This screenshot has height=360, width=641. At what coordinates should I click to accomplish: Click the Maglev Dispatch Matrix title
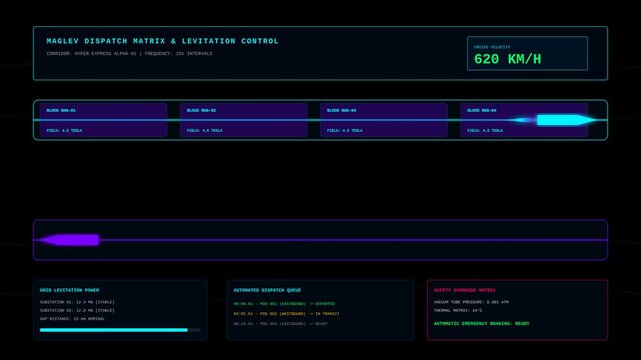[x=162, y=41]
